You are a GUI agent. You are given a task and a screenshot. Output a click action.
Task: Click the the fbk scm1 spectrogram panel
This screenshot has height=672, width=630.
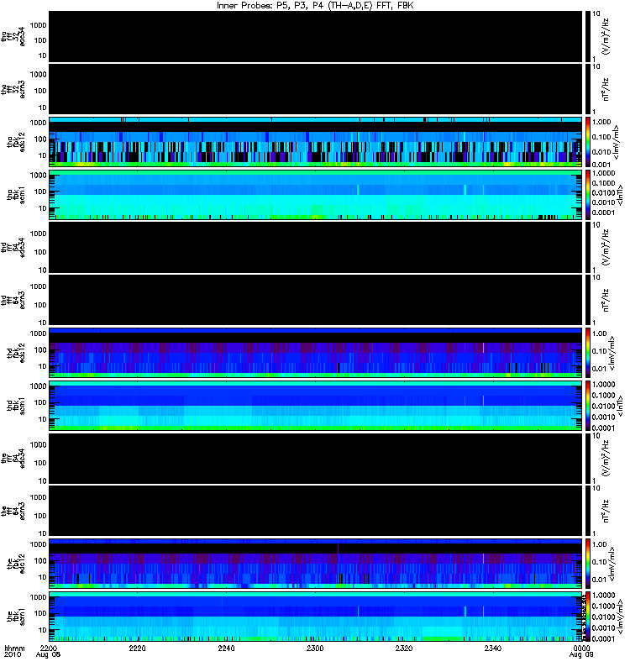pos(316,617)
